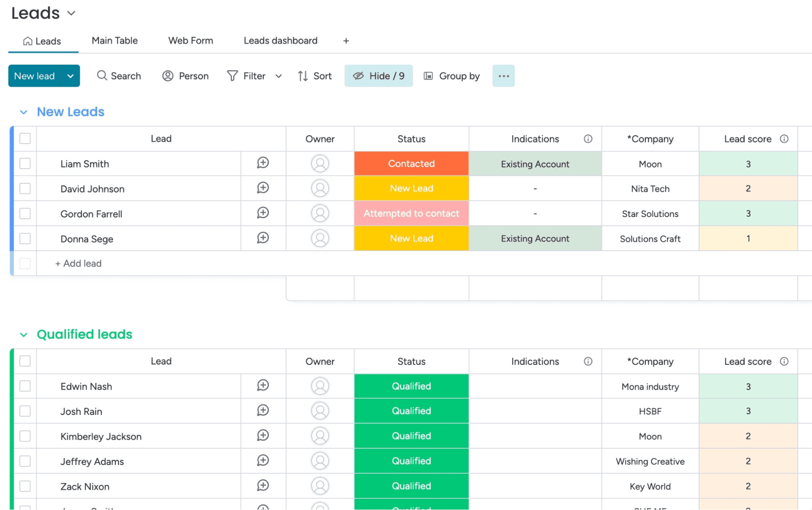Change Gordon Farrell's Attempted to contact status
The height and width of the screenshot is (510, 812).
(411, 213)
